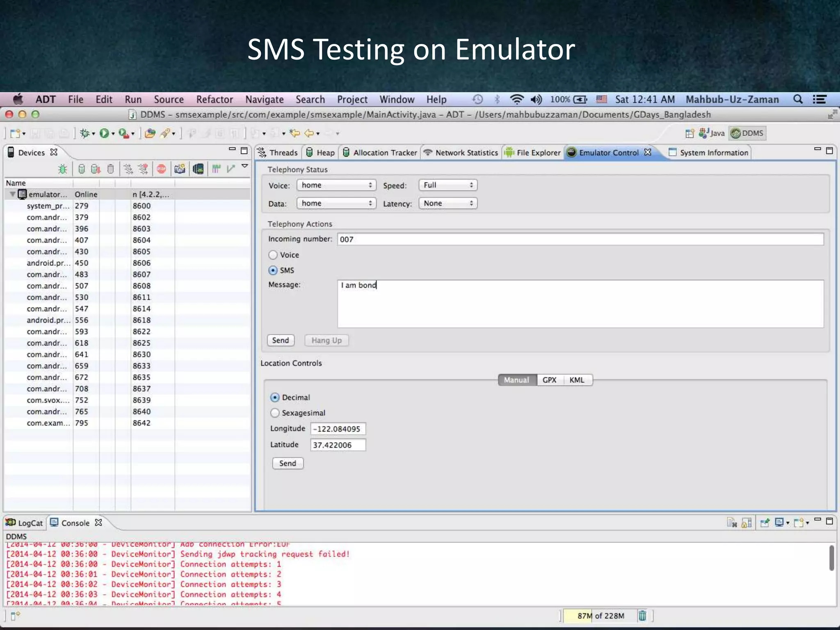Click the Cause GC trash icon in Devices toolbar
The height and width of the screenshot is (630, 840).
coord(110,169)
